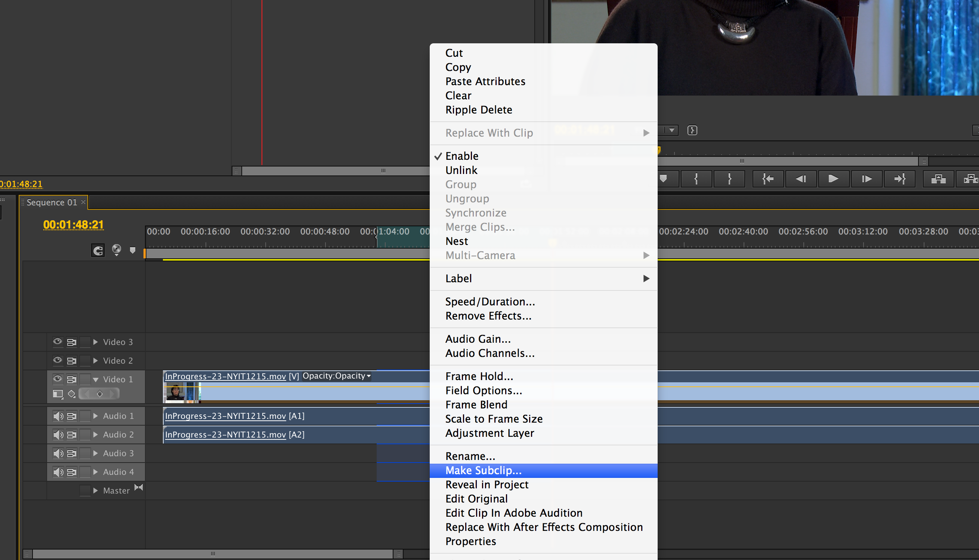Click the Set Encore chapter marker disc icon
The image size is (979, 560).
[116, 250]
